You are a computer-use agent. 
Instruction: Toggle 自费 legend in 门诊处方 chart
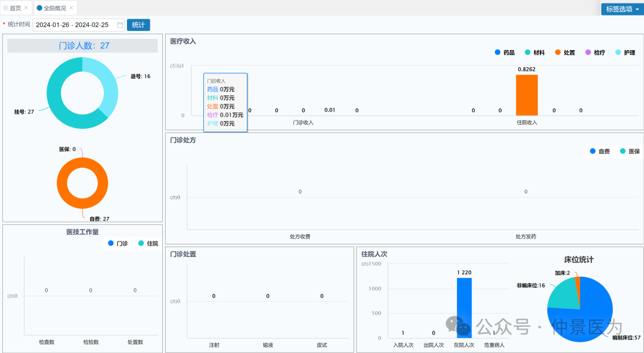pos(599,151)
